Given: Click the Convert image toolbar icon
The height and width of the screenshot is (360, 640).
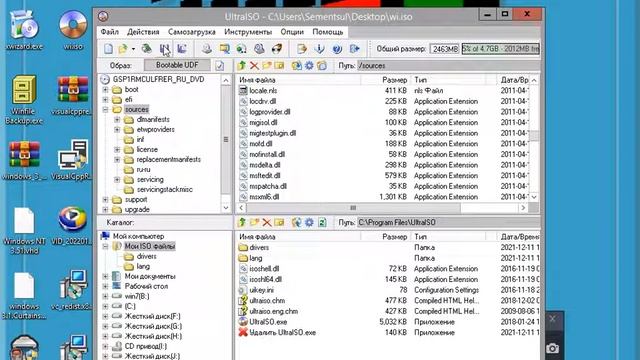Looking at the screenshot, I should [241, 49].
